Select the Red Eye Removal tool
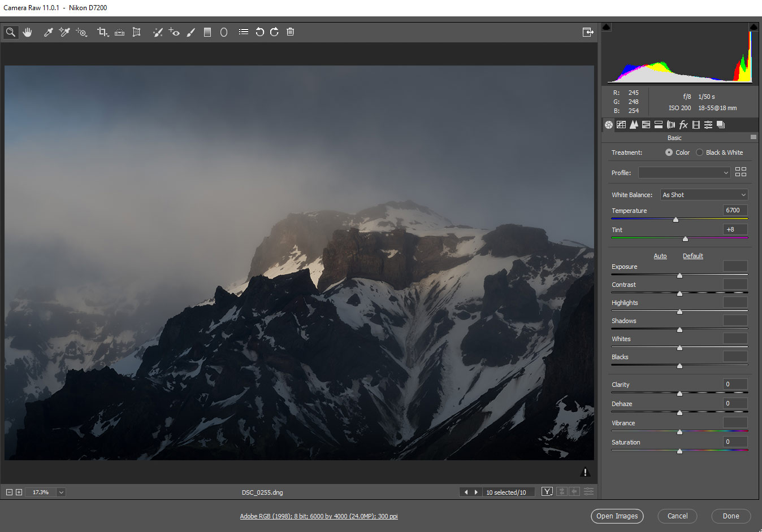Viewport: 762px width, 532px height. click(x=174, y=32)
